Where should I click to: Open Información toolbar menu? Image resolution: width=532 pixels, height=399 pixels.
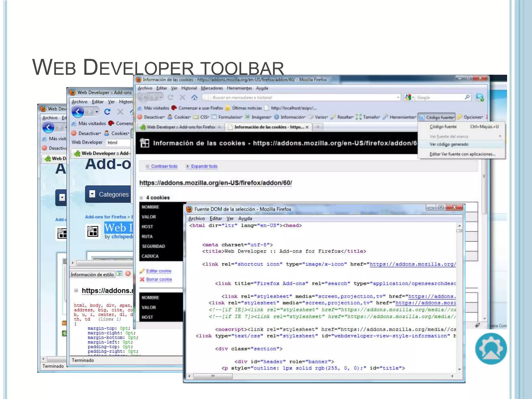coord(290,117)
